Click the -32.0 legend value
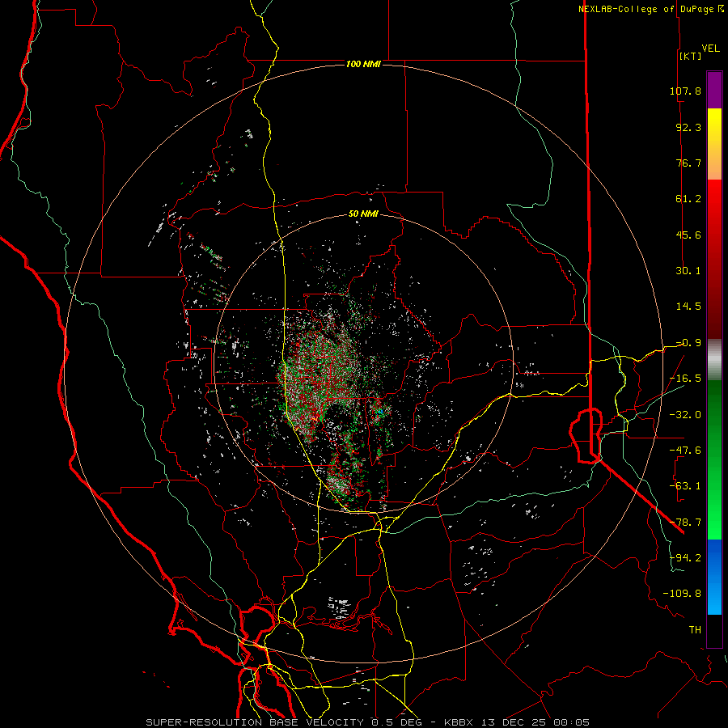 685,415
